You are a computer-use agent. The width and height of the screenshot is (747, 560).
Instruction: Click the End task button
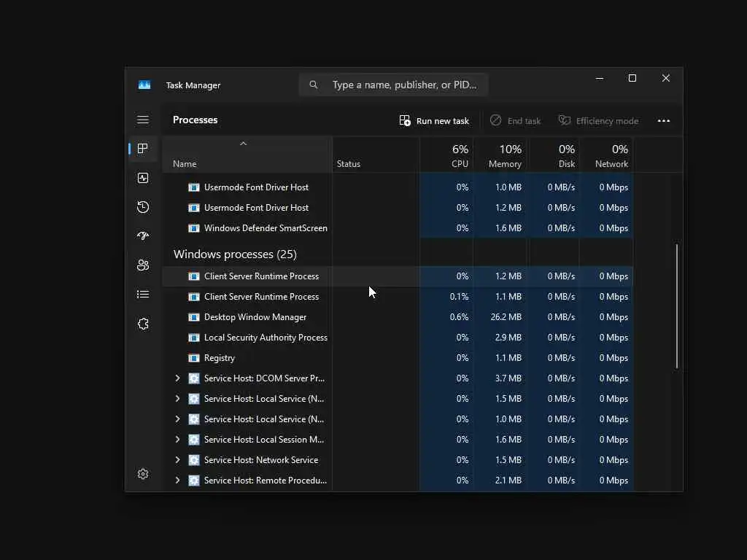tap(516, 121)
